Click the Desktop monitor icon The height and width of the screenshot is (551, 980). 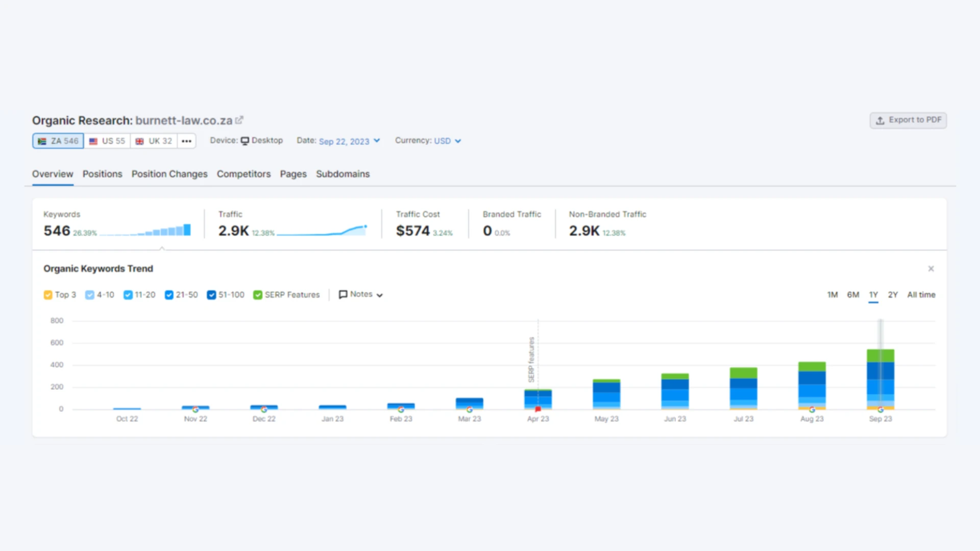click(x=245, y=141)
